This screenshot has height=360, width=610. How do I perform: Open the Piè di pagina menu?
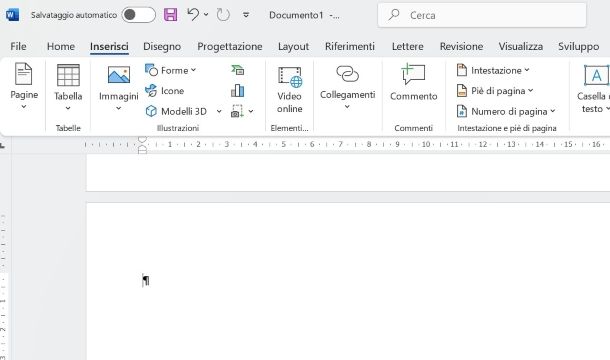point(495,91)
